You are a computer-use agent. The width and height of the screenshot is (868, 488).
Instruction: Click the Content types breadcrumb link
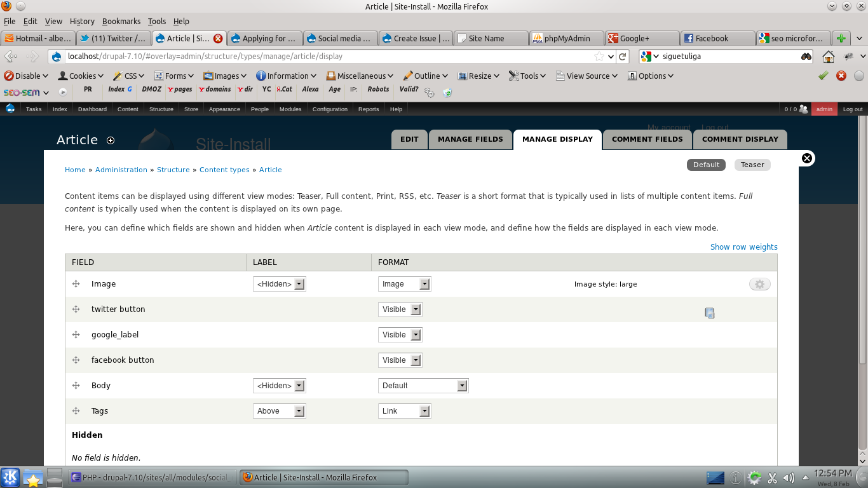[226, 170]
